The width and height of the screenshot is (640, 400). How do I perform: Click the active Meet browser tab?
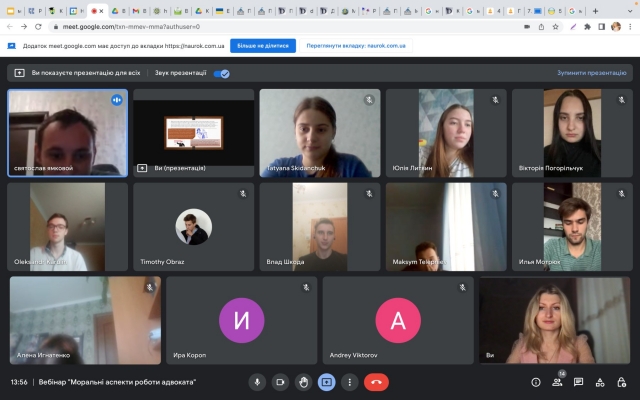pyautogui.click(x=98, y=11)
